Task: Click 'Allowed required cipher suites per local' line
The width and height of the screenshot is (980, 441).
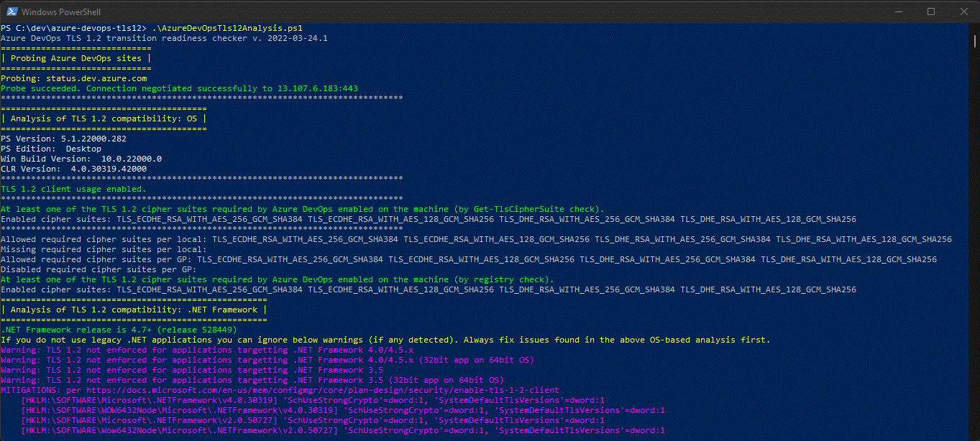Action: click(x=476, y=239)
